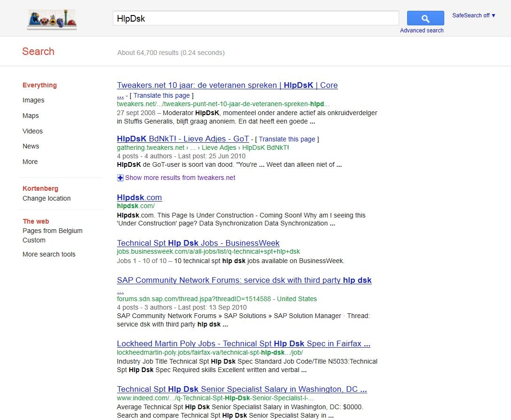Click the gathering.tweakers.net breadcrumb URL
The height and width of the screenshot is (420, 511).
(203, 148)
